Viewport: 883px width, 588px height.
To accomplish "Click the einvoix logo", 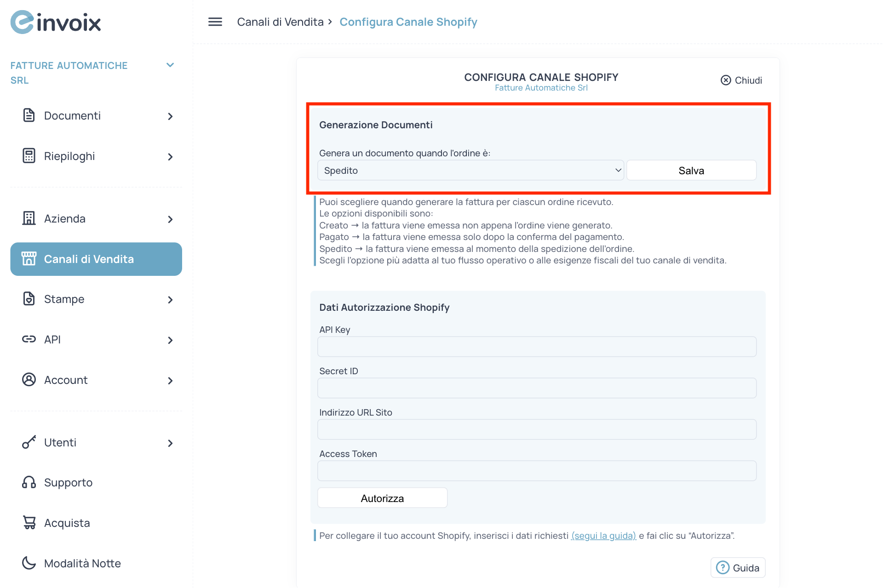I will (x=55, y=22).
